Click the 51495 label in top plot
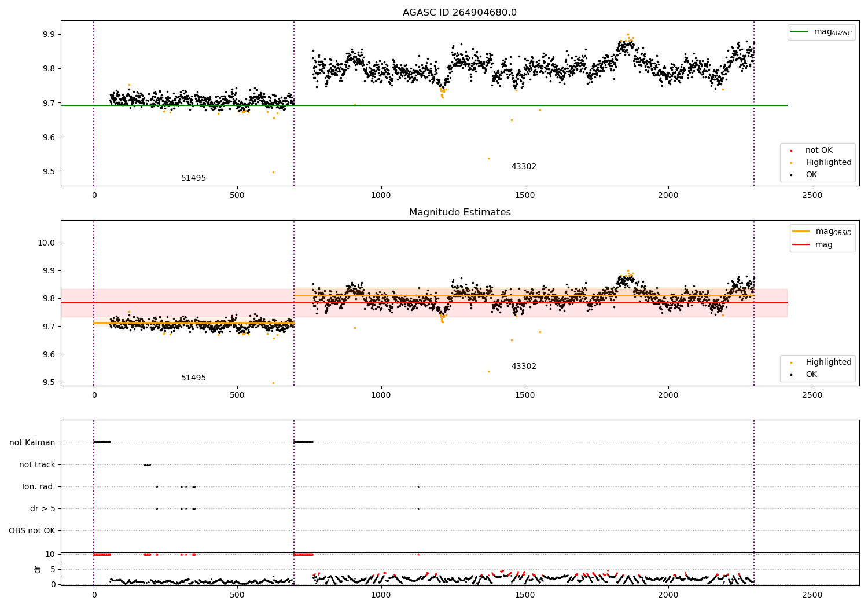 [193, 178]
